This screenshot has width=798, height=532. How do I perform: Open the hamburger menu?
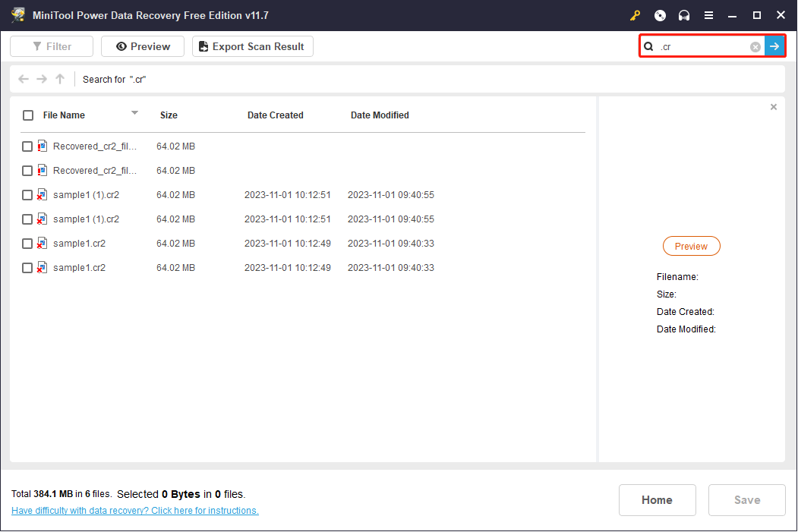(x=709, y=15)
